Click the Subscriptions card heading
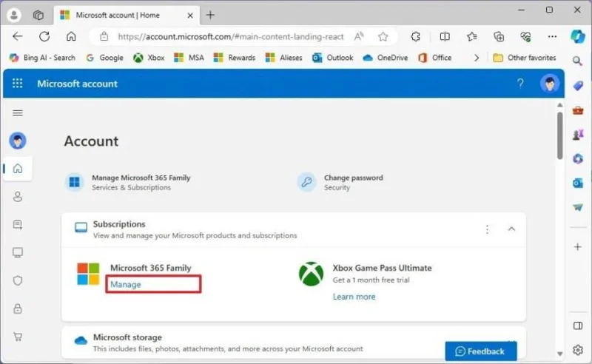The width and height of the screenshot is (592, 364). click(x=119, y=224)
